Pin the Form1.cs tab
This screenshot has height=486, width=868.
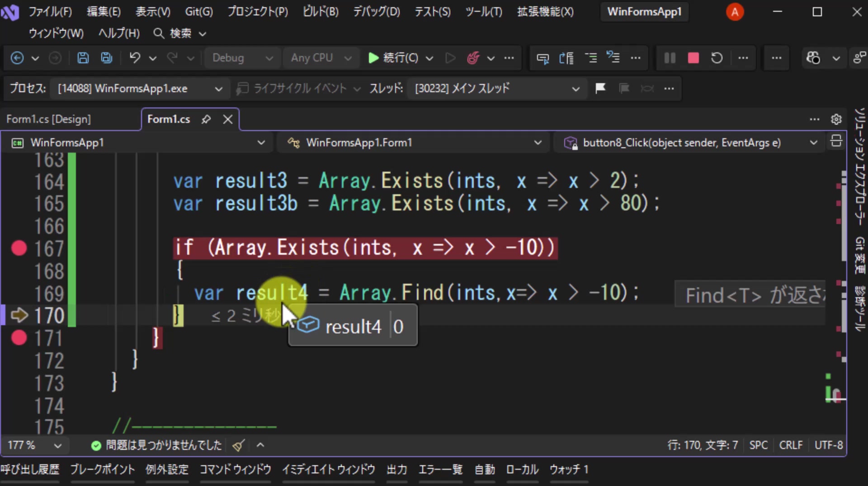click(x=206, y=119)
